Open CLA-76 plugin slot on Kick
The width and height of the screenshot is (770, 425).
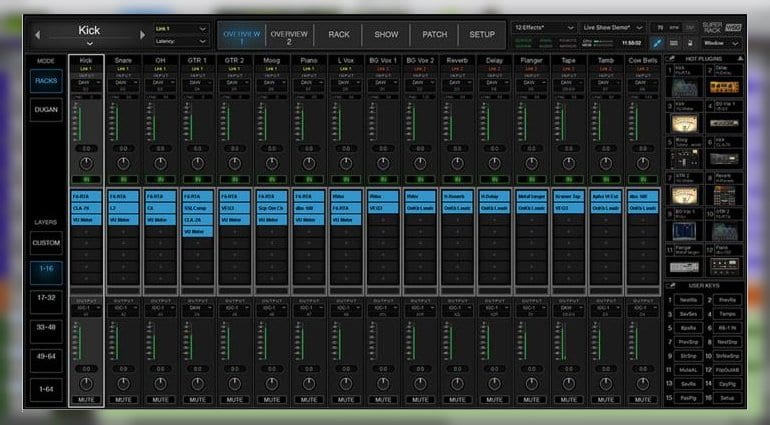pyautogui.click(x=86, y=208)
